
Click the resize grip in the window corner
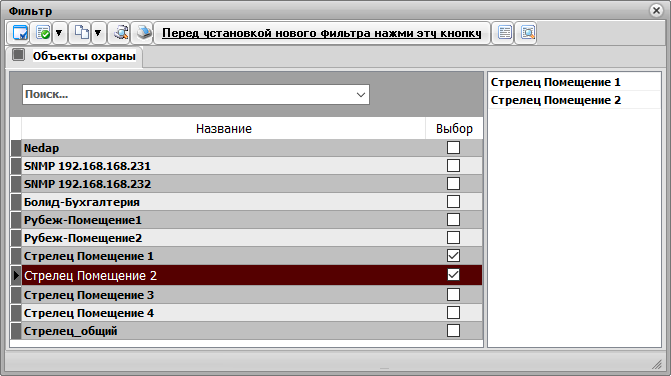pyautogui.click(x=657, y=364)
